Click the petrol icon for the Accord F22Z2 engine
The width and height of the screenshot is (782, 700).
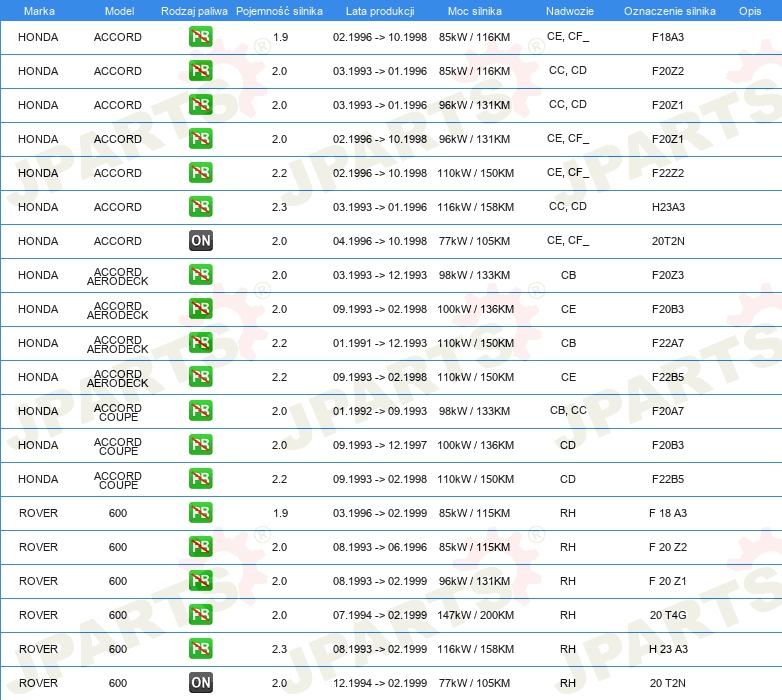pos(200,173)
